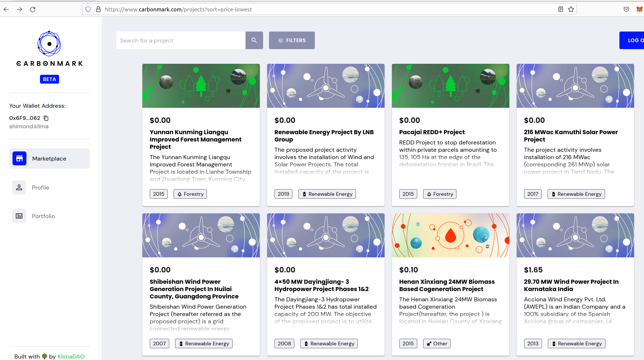This screenshot has height=360, width=644.
Task: Select the Marketplace icon in sidebar
Action: coord(19,158)
